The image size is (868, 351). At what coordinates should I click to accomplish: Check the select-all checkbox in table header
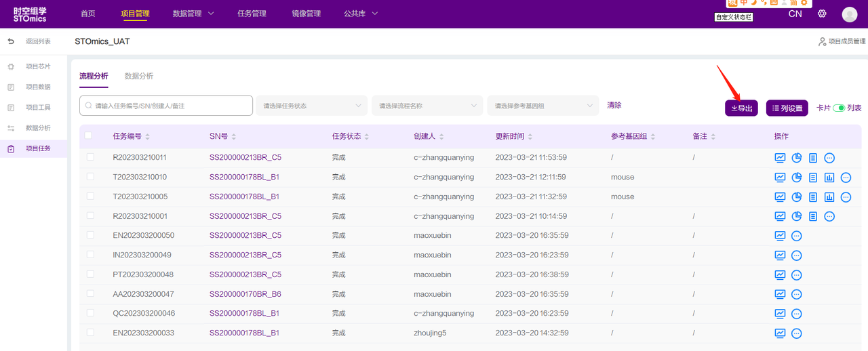click(x=88, y=136)
